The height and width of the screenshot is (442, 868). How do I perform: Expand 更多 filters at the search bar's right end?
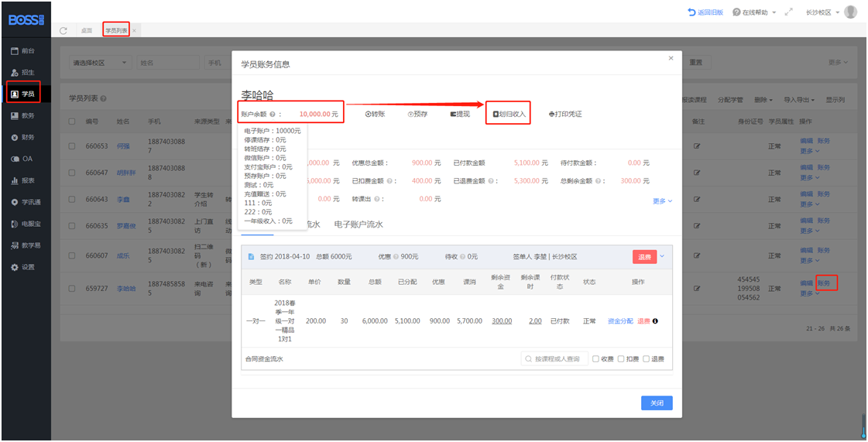838,63
